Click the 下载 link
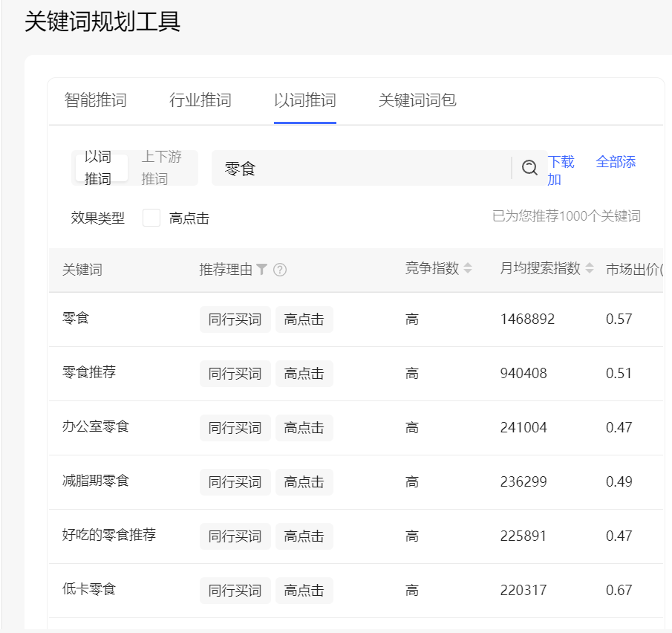 [x=561, y=162]
